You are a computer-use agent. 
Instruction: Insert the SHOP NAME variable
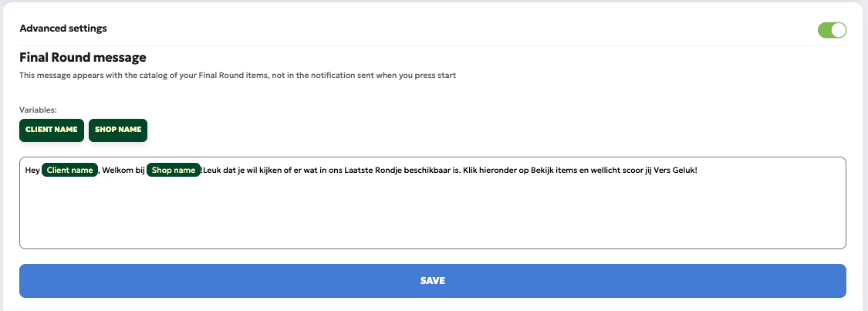118,130
